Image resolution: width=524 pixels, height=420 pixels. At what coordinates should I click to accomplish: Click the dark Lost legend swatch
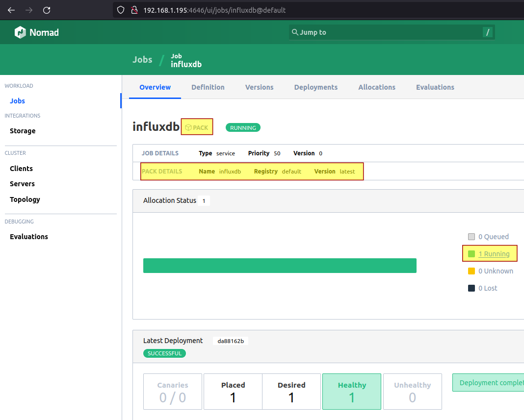click(x=472, y=288)
